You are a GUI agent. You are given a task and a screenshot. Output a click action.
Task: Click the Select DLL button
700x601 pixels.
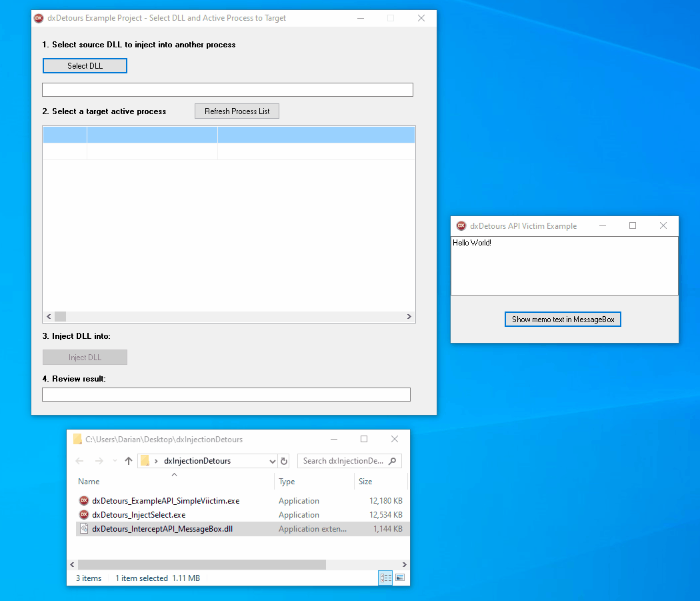pos(85,65)
